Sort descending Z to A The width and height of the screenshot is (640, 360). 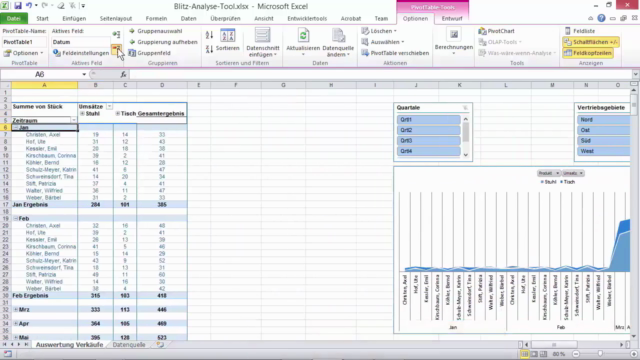tap(209, 49)
